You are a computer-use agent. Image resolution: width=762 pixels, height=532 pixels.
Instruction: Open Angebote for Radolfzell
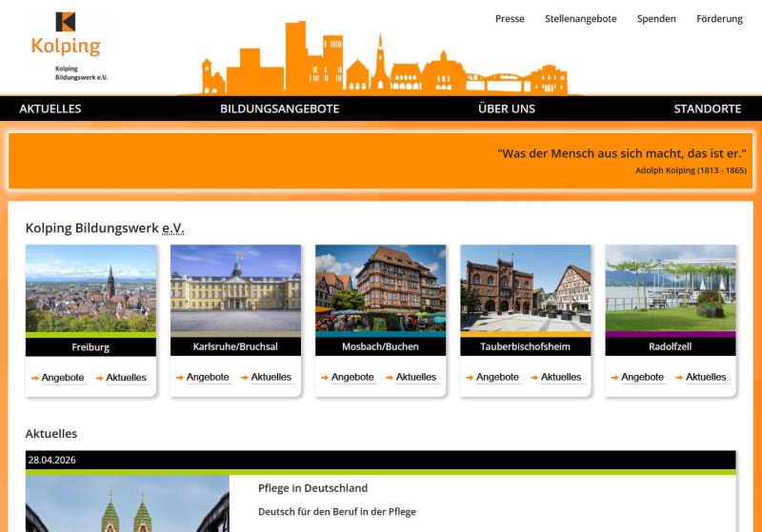pyautogui.click(x=642, y=377)
